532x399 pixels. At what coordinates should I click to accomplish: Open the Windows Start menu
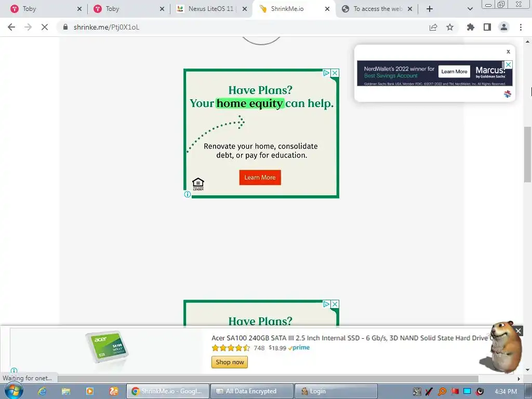(14, 391)
